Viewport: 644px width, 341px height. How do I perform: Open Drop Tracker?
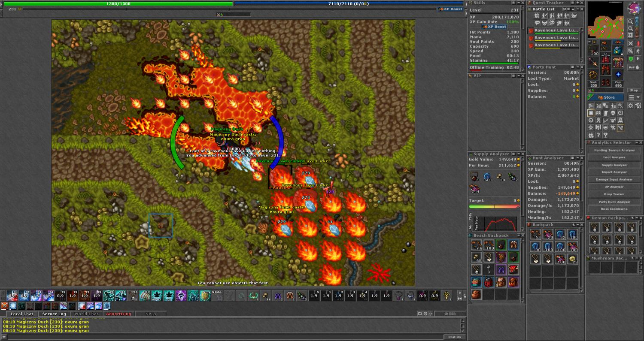tap(614, 194)
